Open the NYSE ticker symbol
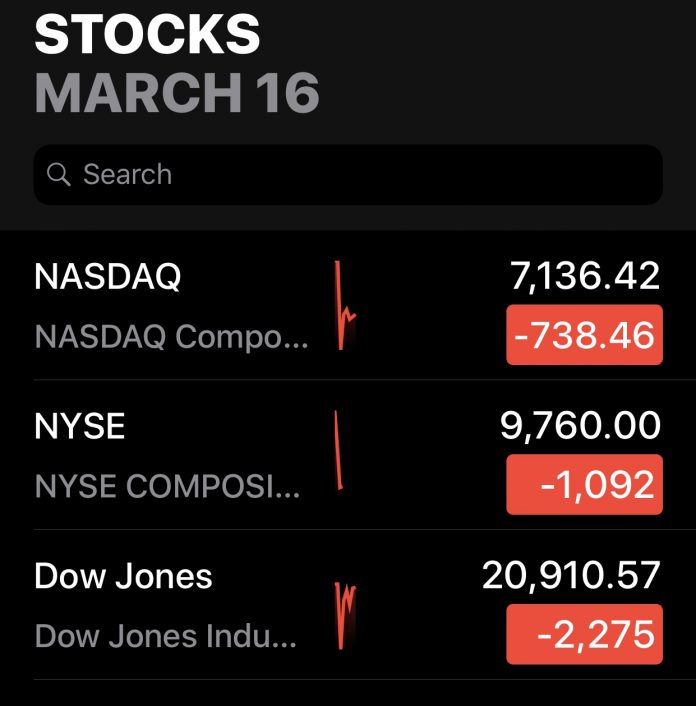Viewport: 696px width, 706px height. pyautogui.click(x=80, y=427)
